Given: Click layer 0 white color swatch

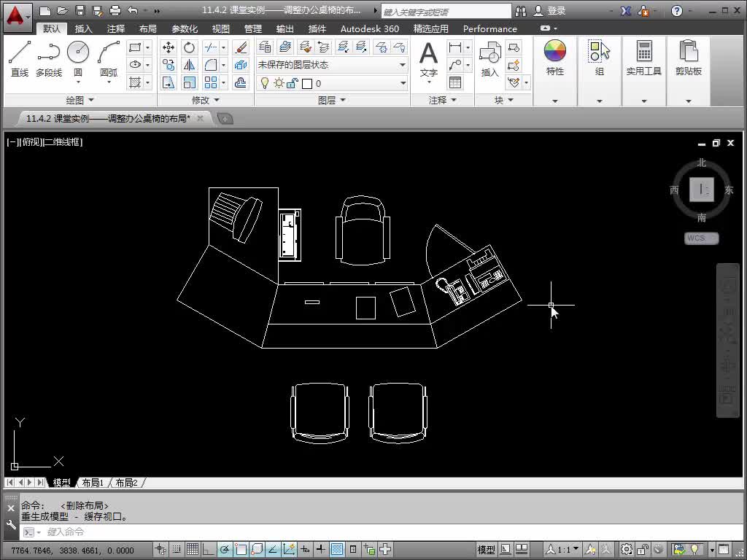Looking at the screenshot, I should (x=307, y=84).
